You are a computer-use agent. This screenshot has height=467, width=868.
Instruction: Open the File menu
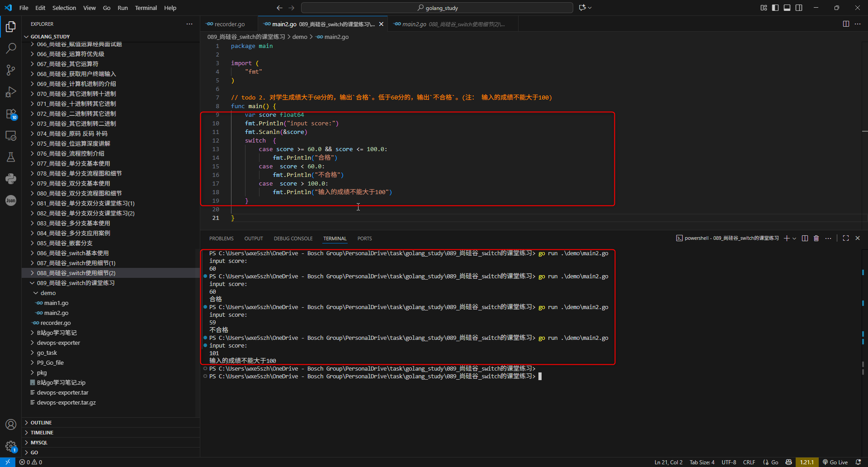point(24,8)
